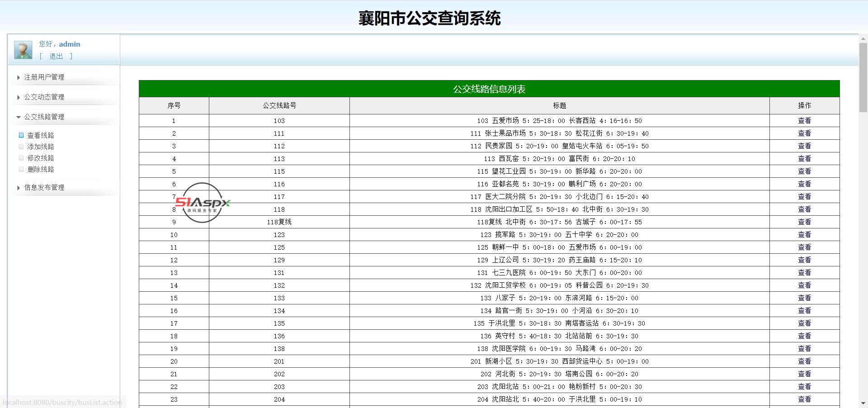The height and width of the screenshot is (408, 868).
Task: Select the 删除线路 submenu item
Action: (41, 169)
